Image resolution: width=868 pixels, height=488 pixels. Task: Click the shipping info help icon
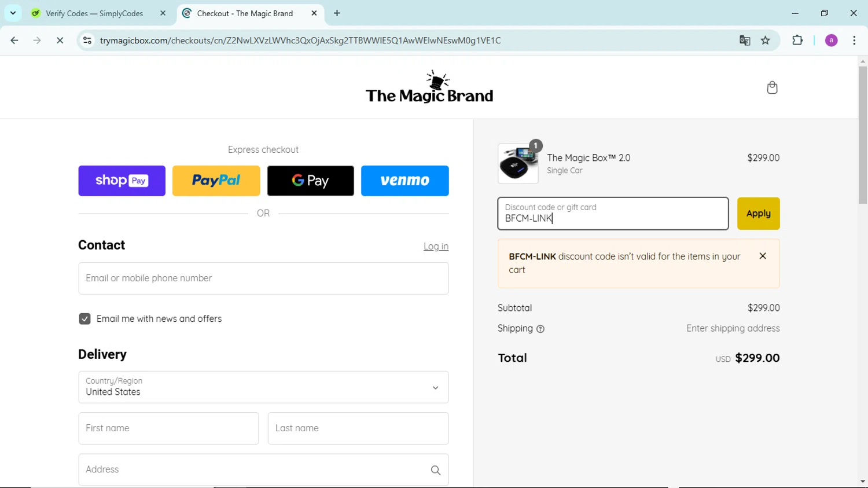pos(540,329)
